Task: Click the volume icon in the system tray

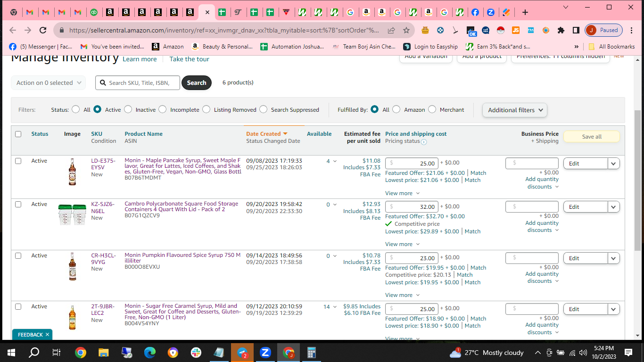Action: (583, 353)
